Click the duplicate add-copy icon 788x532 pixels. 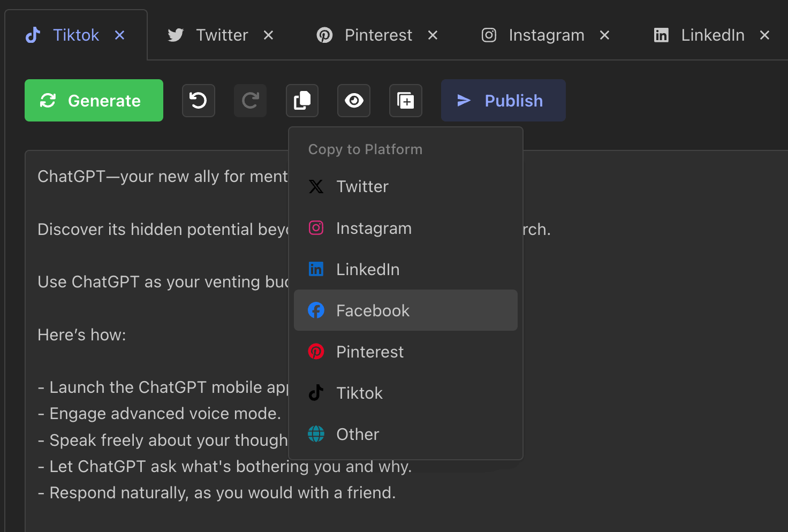click(x=405, y=101)
